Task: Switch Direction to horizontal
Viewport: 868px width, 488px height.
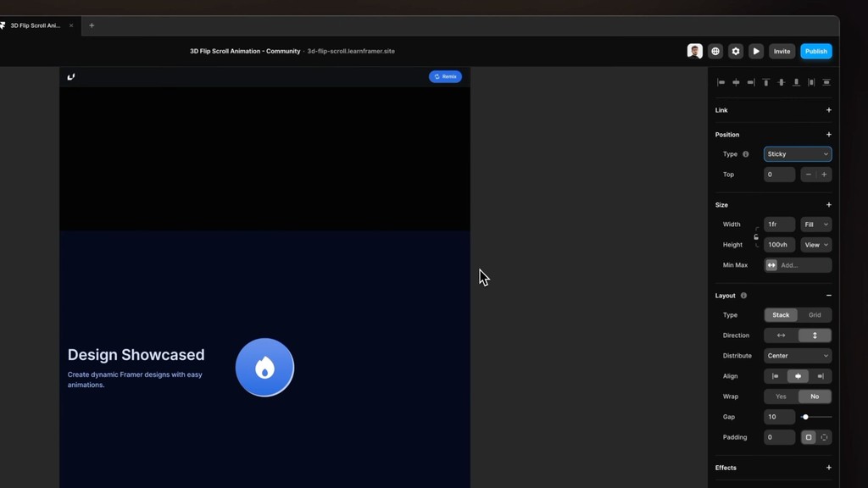Action: 780,335
